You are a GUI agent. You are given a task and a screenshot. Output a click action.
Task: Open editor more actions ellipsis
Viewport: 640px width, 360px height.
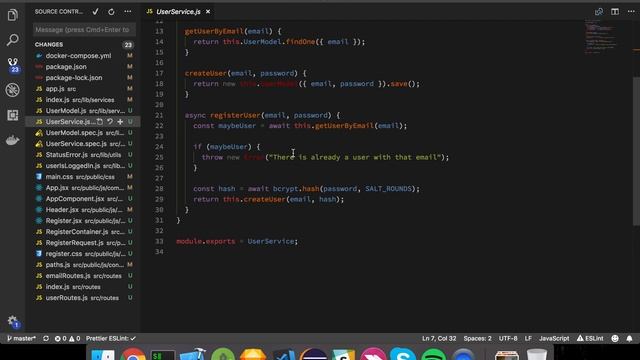631,12
